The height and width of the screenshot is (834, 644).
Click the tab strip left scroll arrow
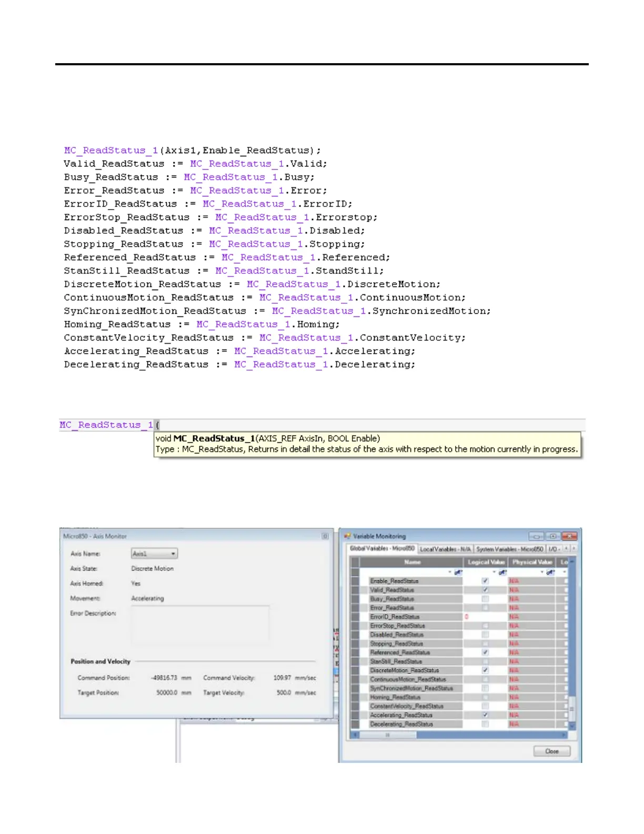(x=566, y=548)
